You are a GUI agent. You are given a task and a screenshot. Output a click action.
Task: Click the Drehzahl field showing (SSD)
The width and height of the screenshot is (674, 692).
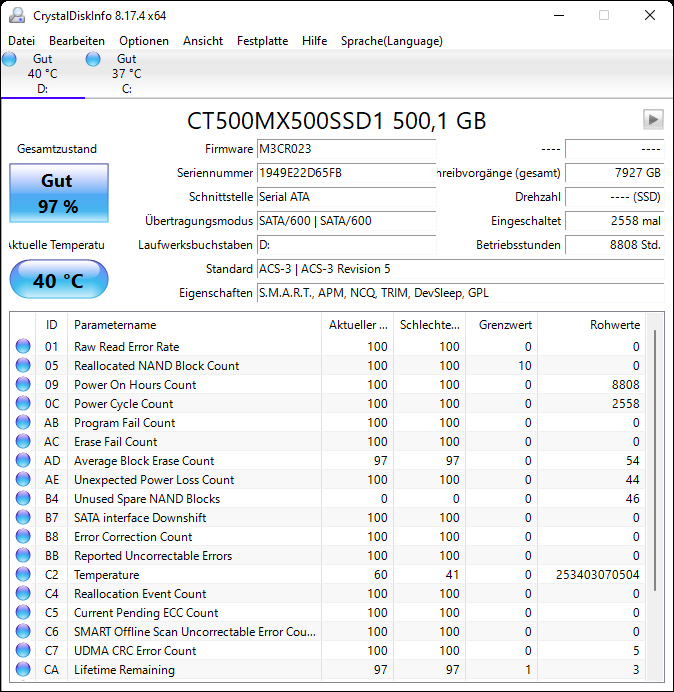click(x=614, y=197)
